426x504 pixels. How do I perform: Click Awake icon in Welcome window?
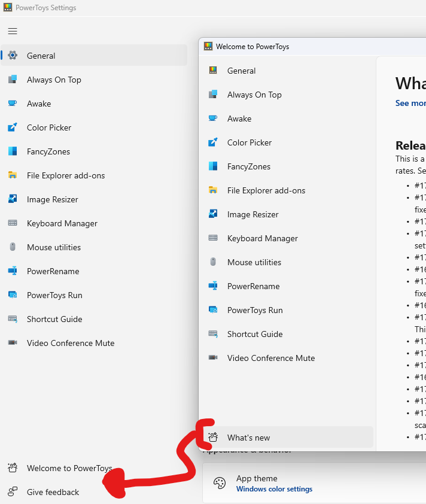click(x=213, y=119)
